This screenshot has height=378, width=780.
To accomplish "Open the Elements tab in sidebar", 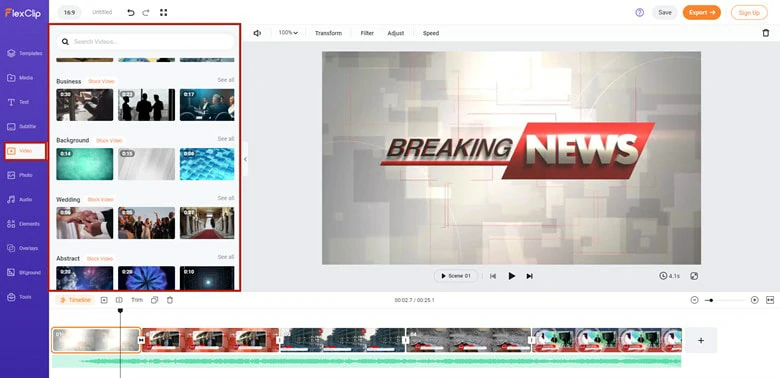I will pos(24,224).
